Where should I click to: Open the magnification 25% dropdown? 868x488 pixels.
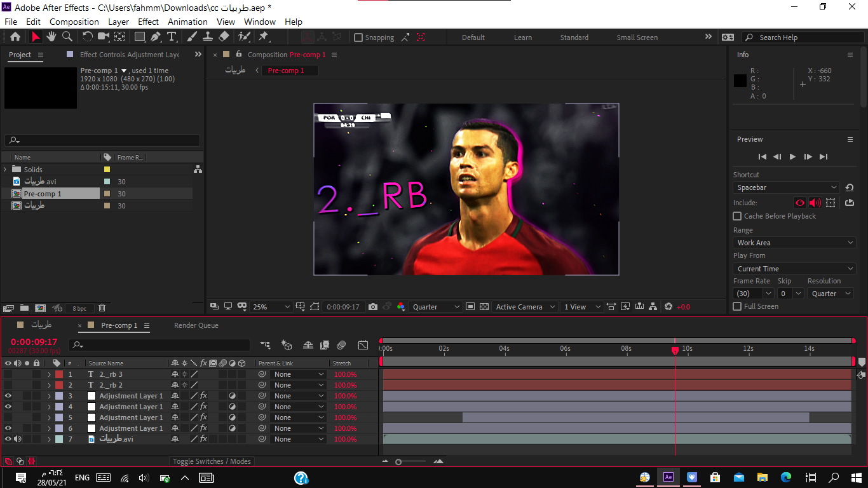pos(271,307)
